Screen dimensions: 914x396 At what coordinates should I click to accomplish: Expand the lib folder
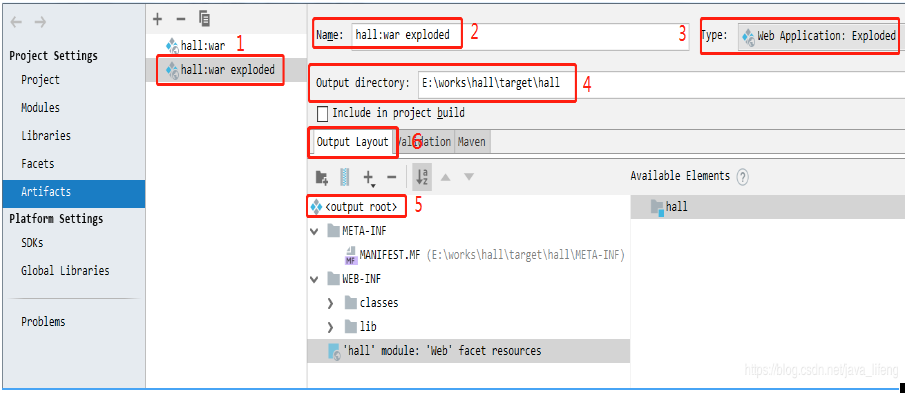pyautogui.click(x=331, y=327)
